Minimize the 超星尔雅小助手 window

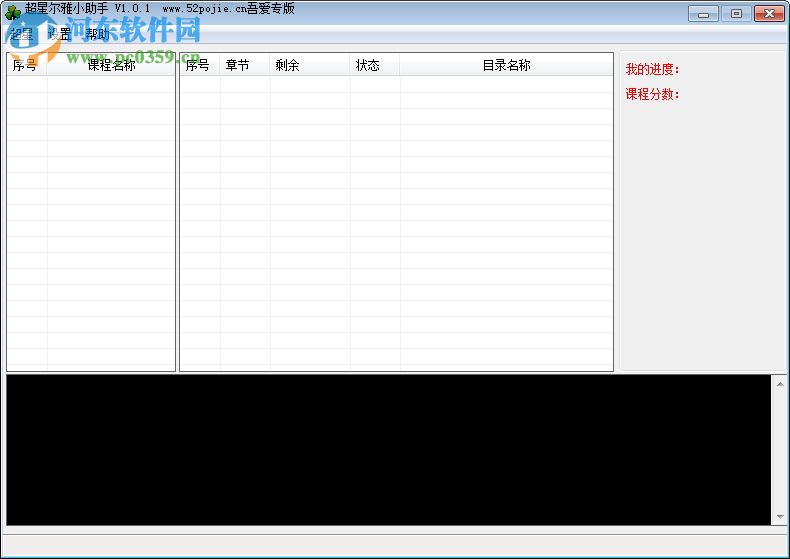pos(703,14)
